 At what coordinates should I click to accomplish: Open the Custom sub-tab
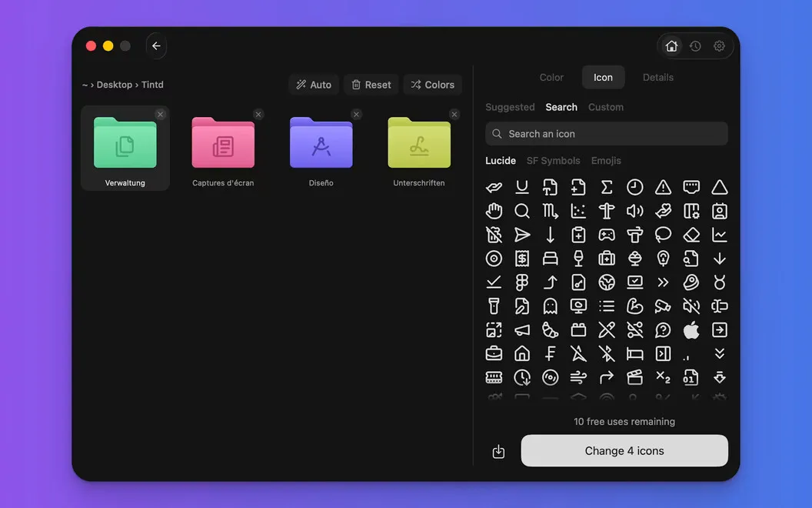point(605,107)
